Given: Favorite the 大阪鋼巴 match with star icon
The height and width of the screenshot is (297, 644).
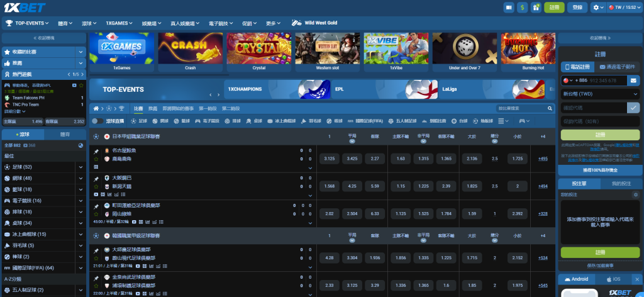Looking at the screenshot, I should [x=96, y=187].
